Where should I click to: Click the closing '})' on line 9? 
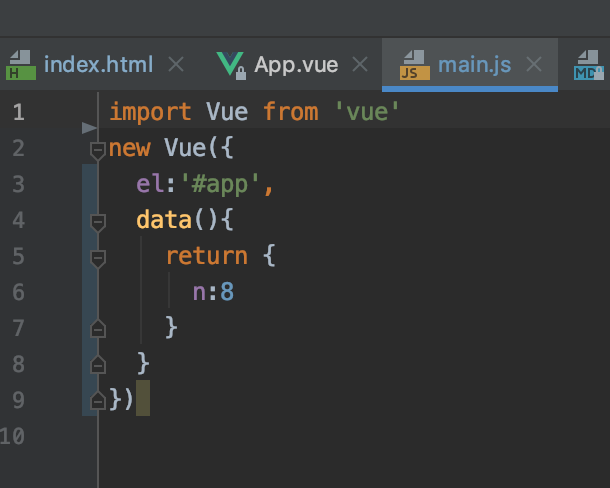[x=121, y=399]
